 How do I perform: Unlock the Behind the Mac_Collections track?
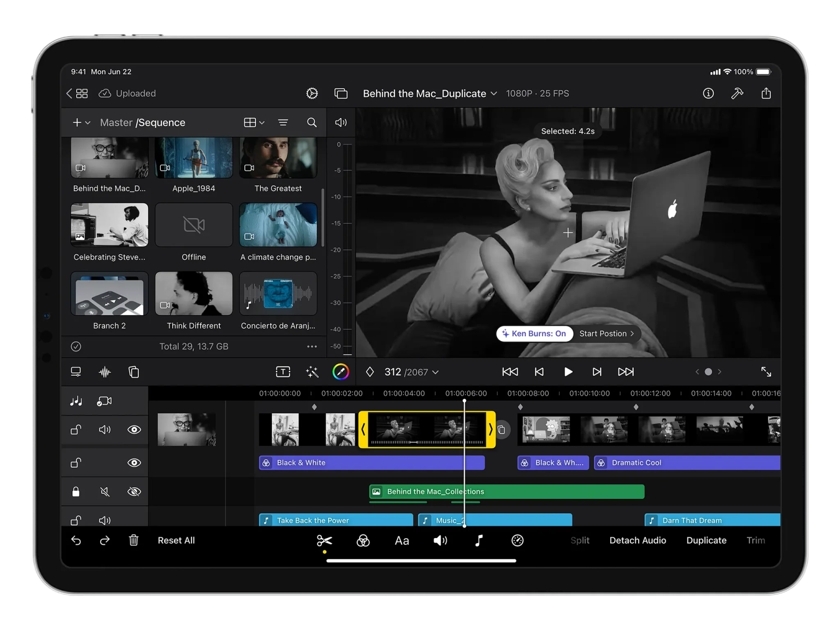76,492
